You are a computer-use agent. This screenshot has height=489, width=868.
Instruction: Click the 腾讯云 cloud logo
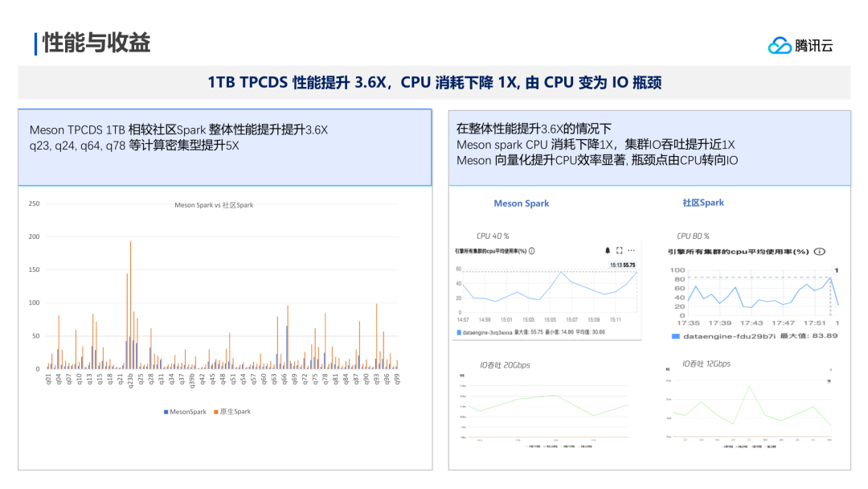780,45
